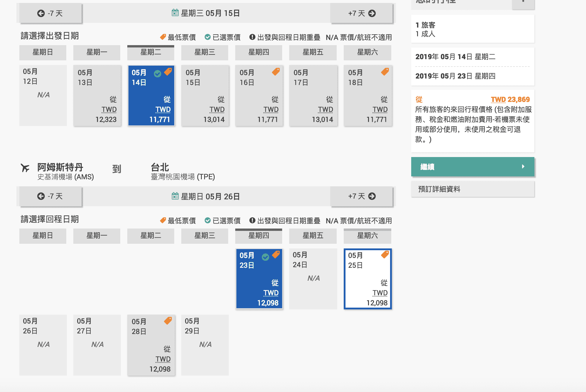
Task: Click unavailable departure date 05月12日
Action: (43, 96)
